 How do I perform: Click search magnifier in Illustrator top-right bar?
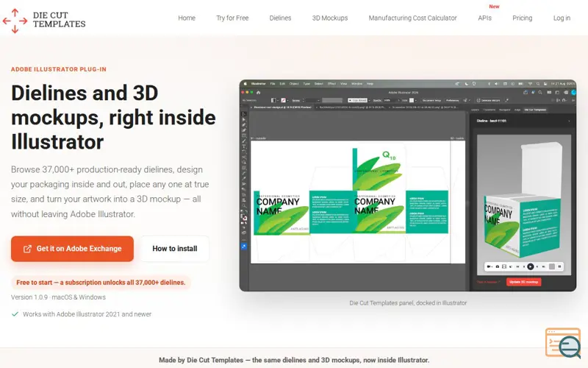point(540,93)
